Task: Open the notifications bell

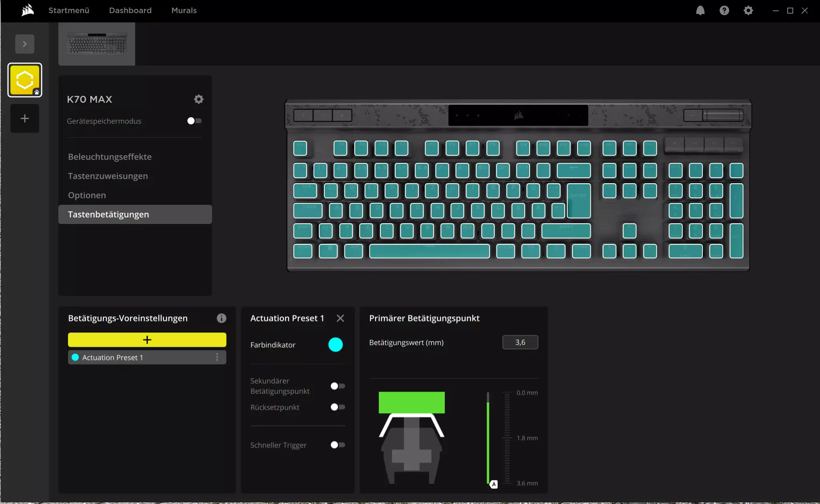Action: click(x=700, y=10)
